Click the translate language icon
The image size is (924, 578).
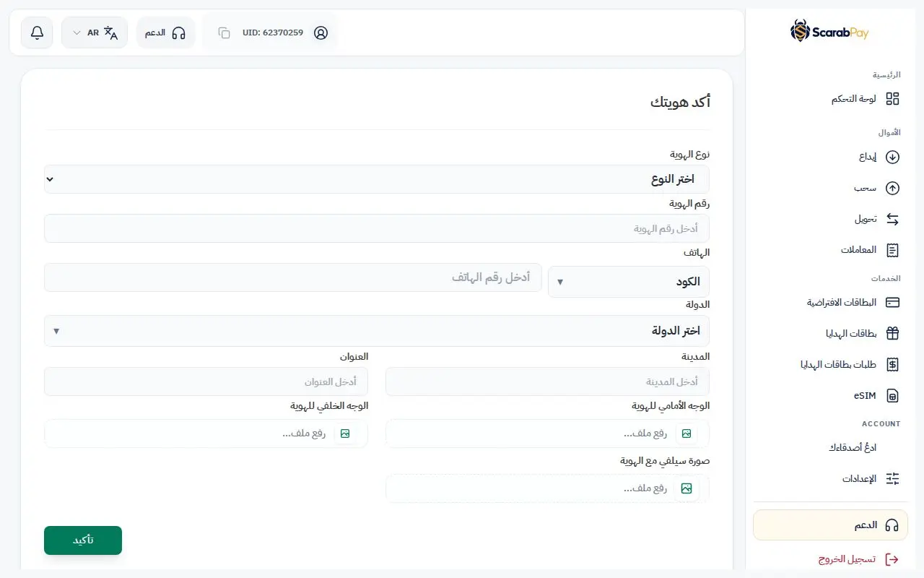click(x=110, y=33)
